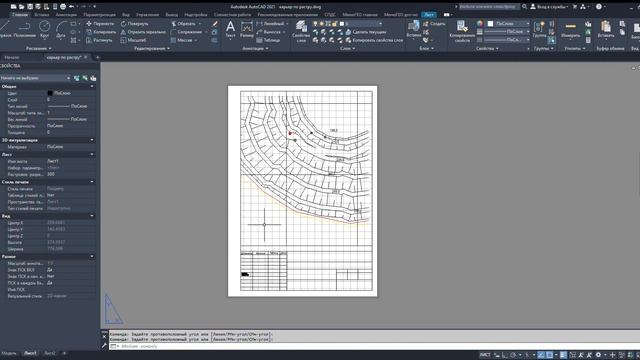640x360 pixels.
Task: Click the sign-in 'Вход в службы' button
Action: pos(549,7)
